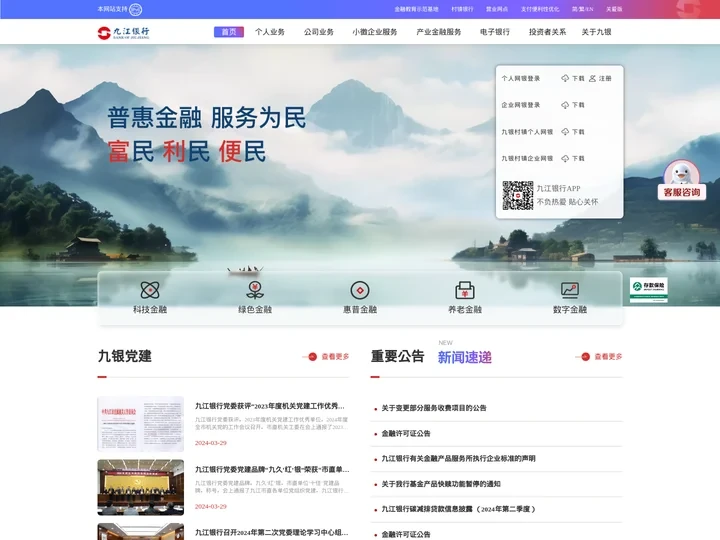Select the 首页 nav item

[x=229, y=32]
